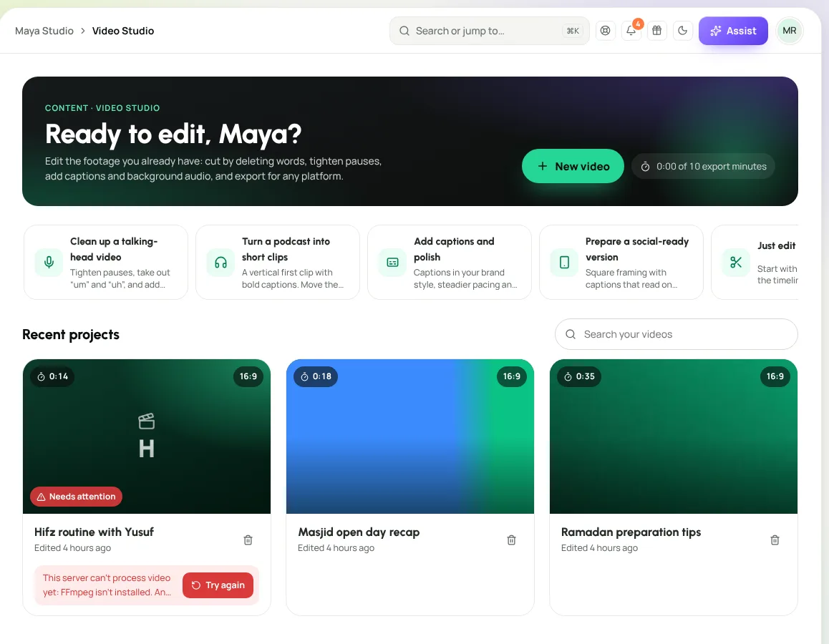Click the headphones icon on the podcast card
Image resolution: width=829 pixels, height=644 pixels.
click(221, 262)
